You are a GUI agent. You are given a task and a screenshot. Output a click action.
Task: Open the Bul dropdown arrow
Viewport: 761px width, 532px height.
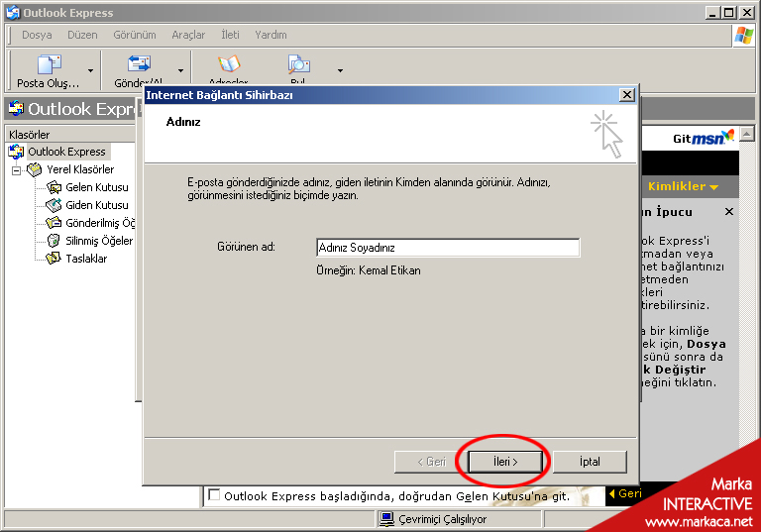[x=340, y=71]
